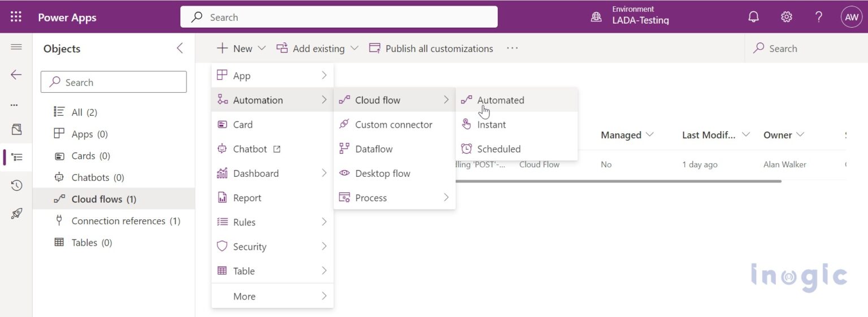Collapse the Objects panel chevron
868x317 pixels.
point(180,49)
